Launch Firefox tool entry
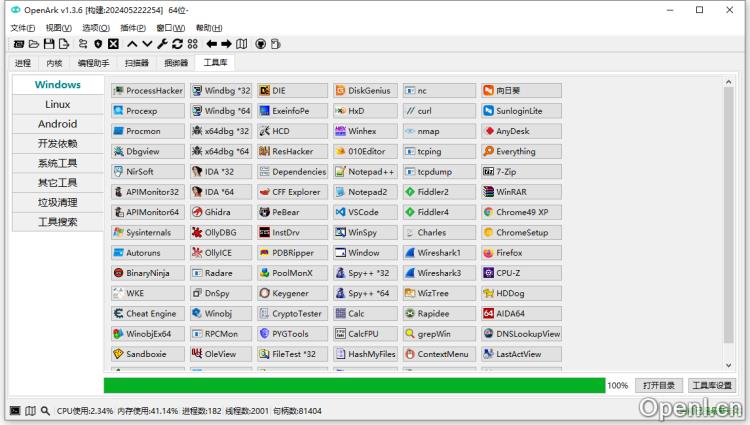Screen dimensions: 750x425 coord(521,253)
